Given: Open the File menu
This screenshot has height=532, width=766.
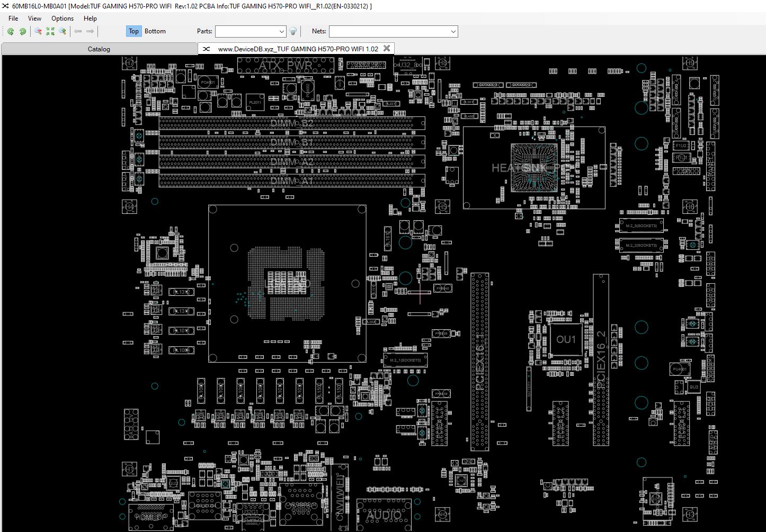Looking at the screenshot, I should coord(13,18).
